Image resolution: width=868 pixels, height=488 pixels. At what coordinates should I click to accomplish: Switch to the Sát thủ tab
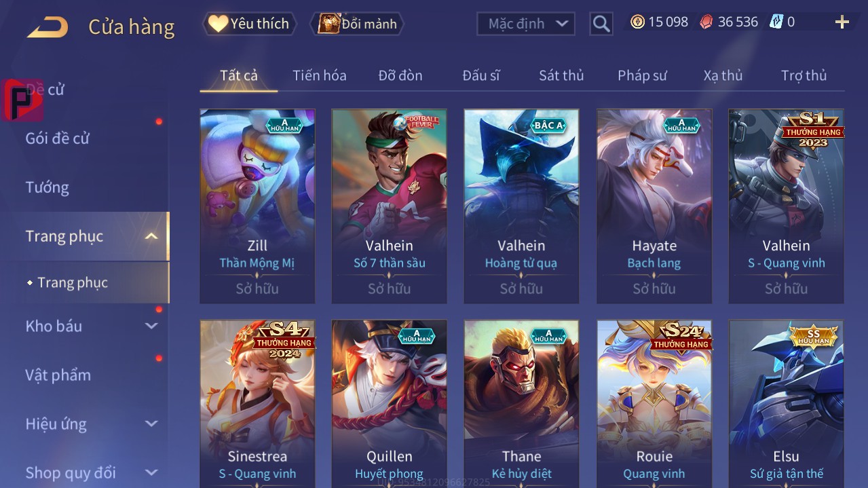[x=561, y=75]
